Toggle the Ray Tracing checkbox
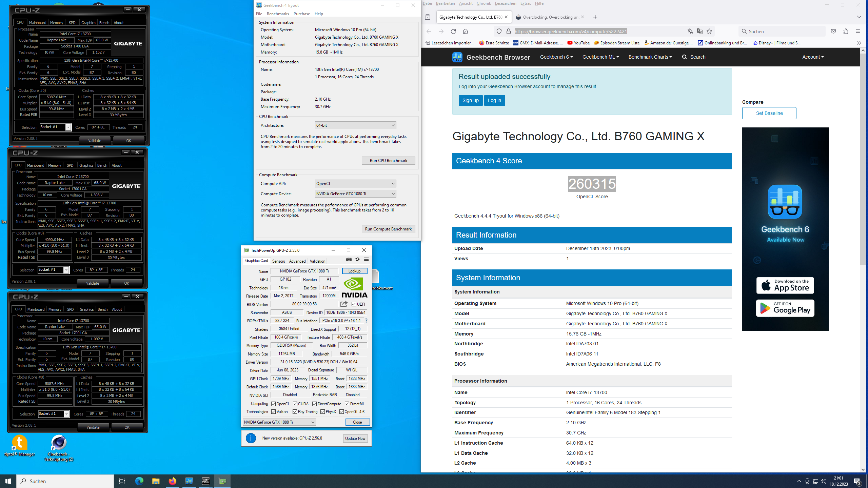The width and height of the screenshot is (868, 488). 295,412
